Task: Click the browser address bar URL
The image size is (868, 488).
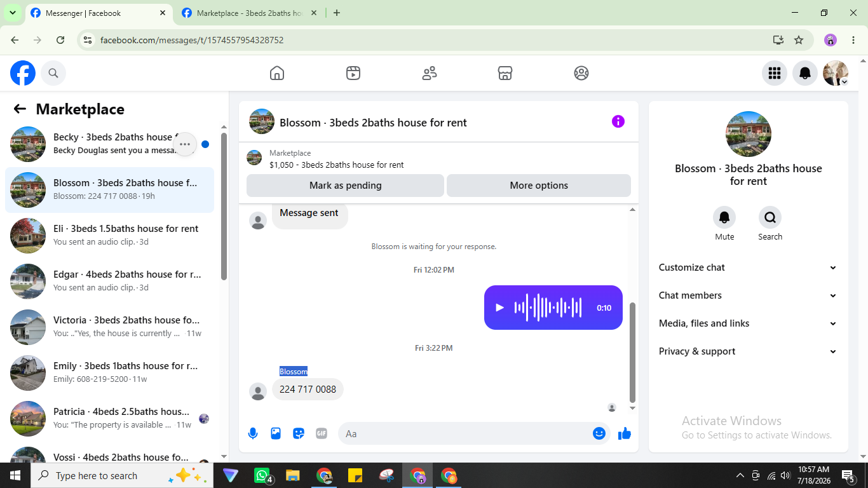Action: pos(192,40)
